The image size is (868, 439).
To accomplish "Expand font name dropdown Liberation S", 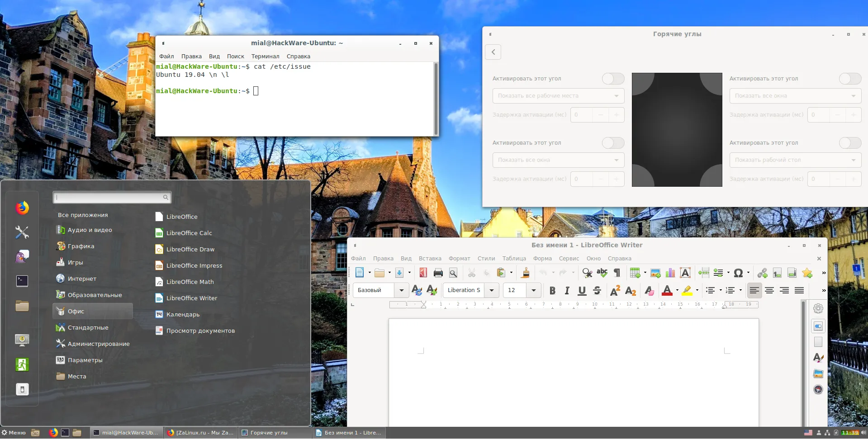I will 492,290.
